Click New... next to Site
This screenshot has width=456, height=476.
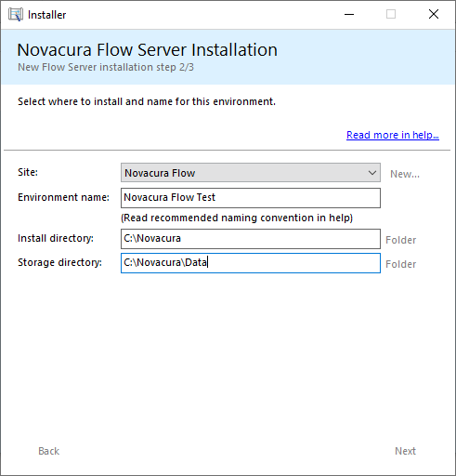(x=405, y=174)
